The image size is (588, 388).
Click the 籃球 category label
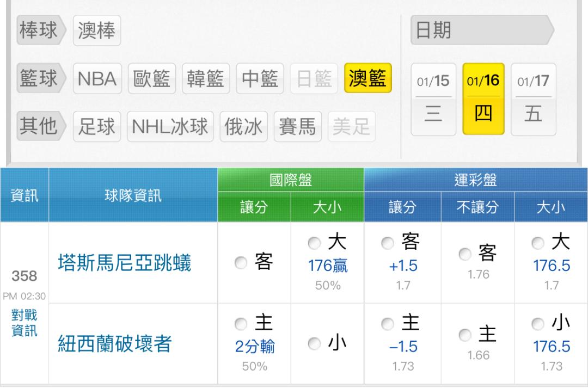point(41,78)
